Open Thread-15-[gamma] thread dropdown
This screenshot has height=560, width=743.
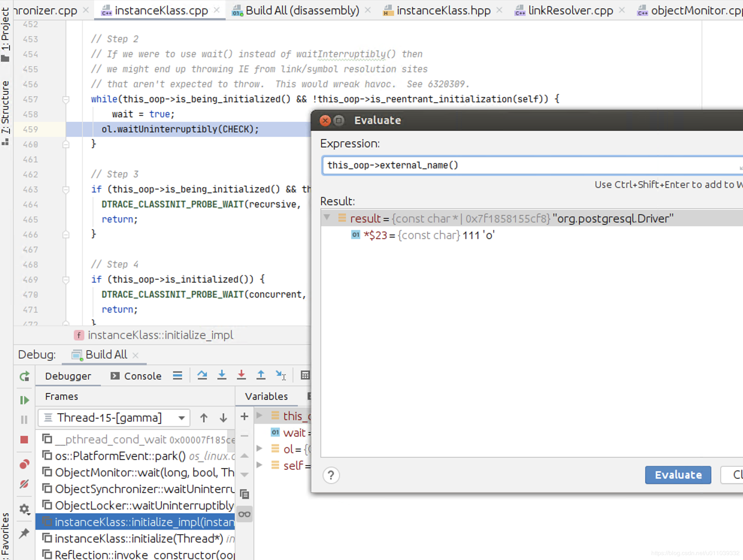(114, 418)
